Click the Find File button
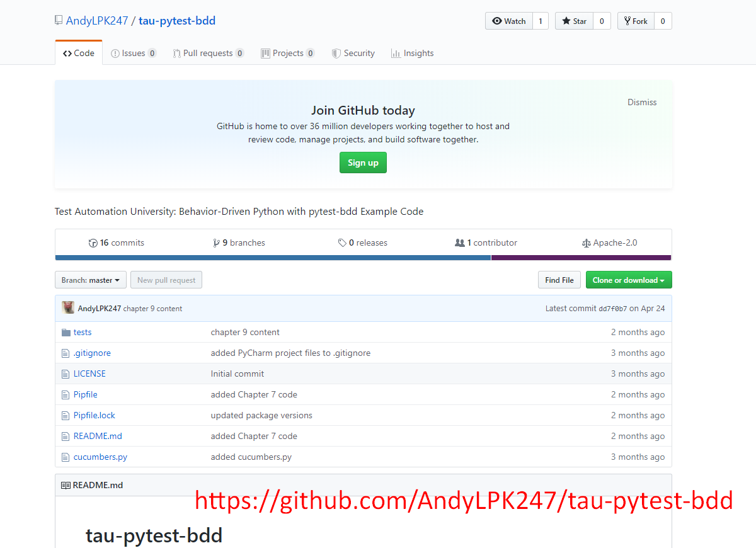Screen dimensions: 756x548 click(x=559, y=280)
